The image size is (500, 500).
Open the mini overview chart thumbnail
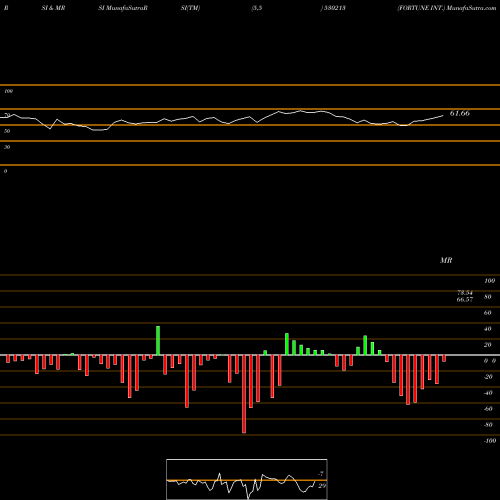tap(247, 479)
